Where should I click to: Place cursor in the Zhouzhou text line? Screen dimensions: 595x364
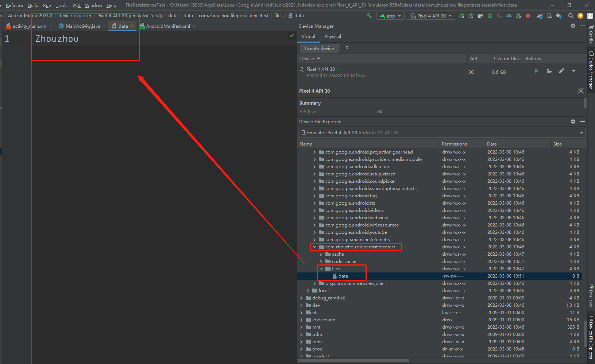pyautogui.click(x=57, y=39)
